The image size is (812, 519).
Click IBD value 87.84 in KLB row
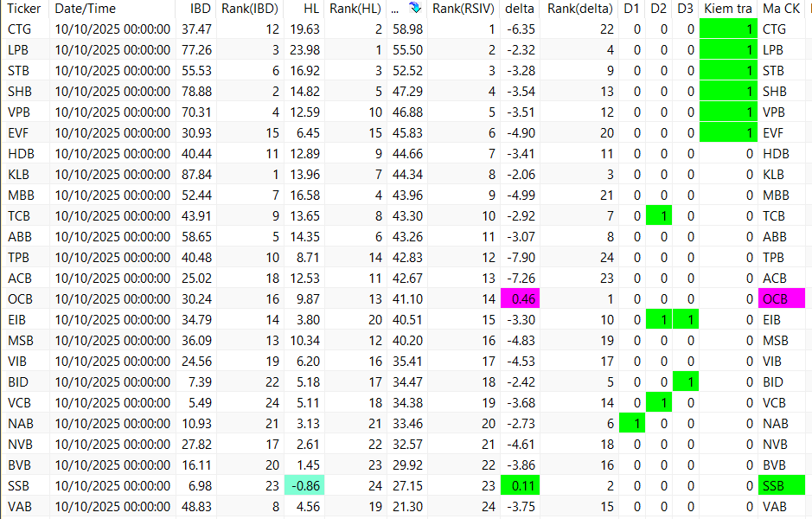[x=196, y=175]
